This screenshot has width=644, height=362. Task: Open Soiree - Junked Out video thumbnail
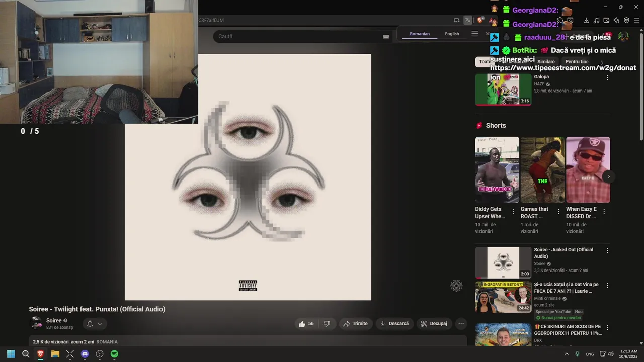[503, 262]
